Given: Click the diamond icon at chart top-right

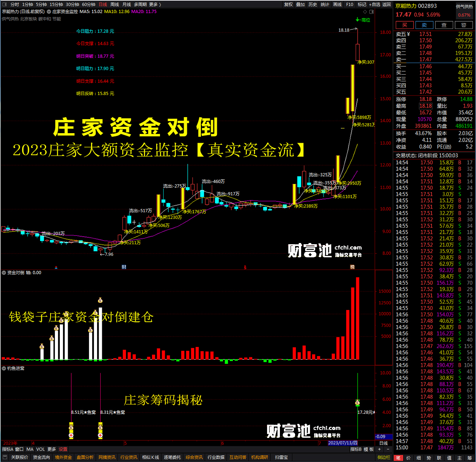Looking at the screenshot, I should [365, 12].
